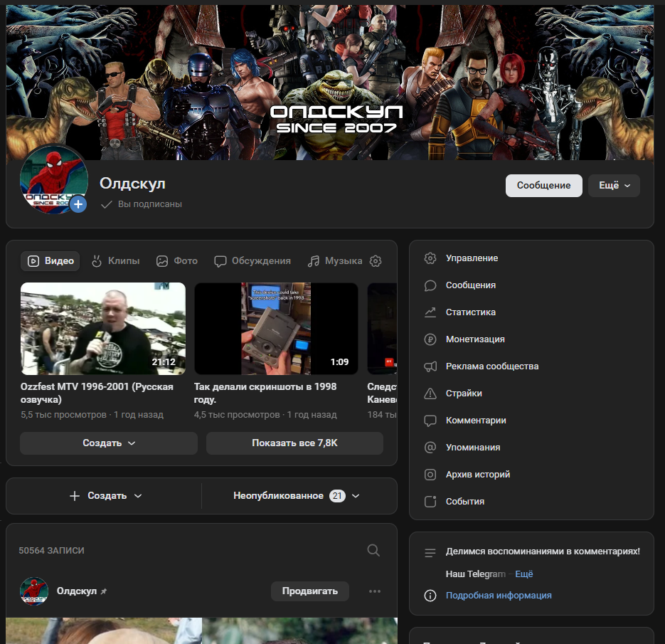Screen dimensions: 665x644
Task: Click the Реклама сообщества megaphone icon
Action: coord(430,366)
